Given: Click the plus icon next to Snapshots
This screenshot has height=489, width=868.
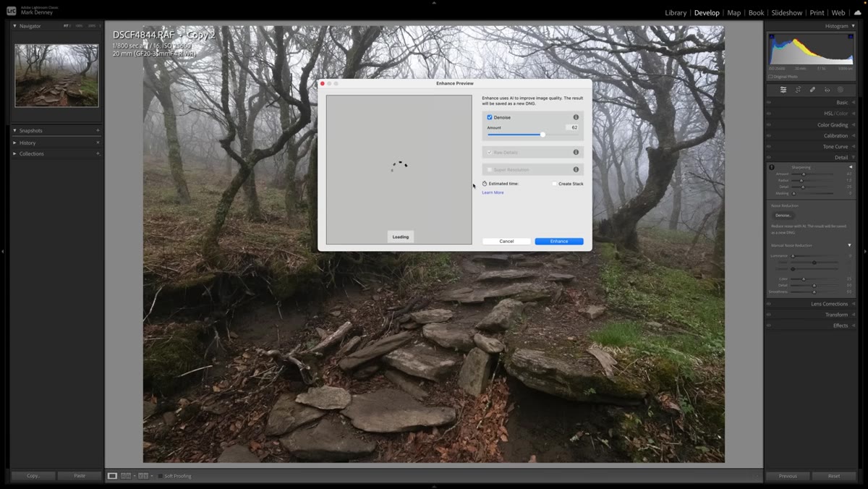Looking at the screenshot, I should tap(98, 130).
